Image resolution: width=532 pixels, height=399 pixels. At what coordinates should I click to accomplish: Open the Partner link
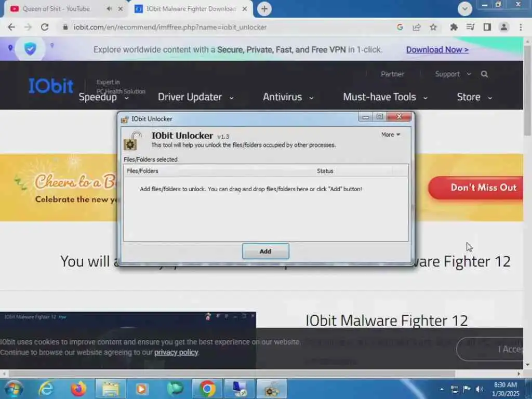click(392, 74)
